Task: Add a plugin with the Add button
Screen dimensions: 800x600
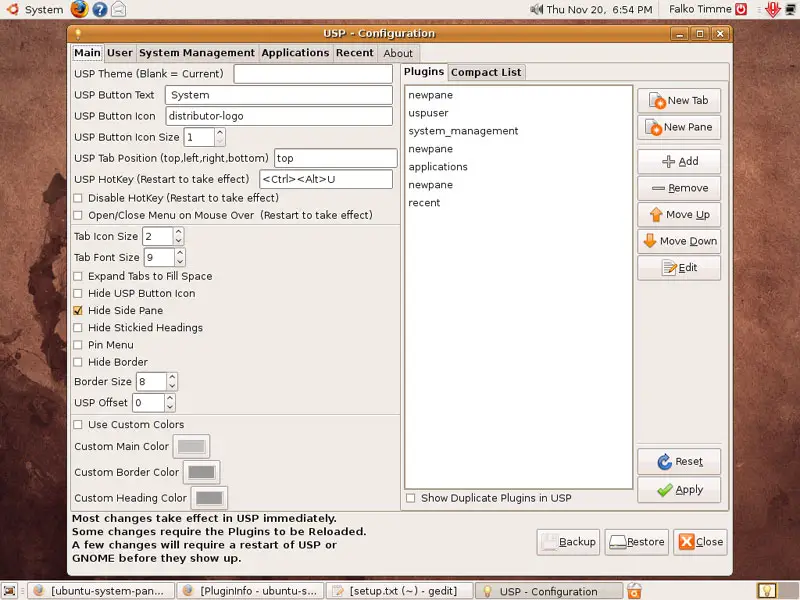Action: [x=679, y=161]
